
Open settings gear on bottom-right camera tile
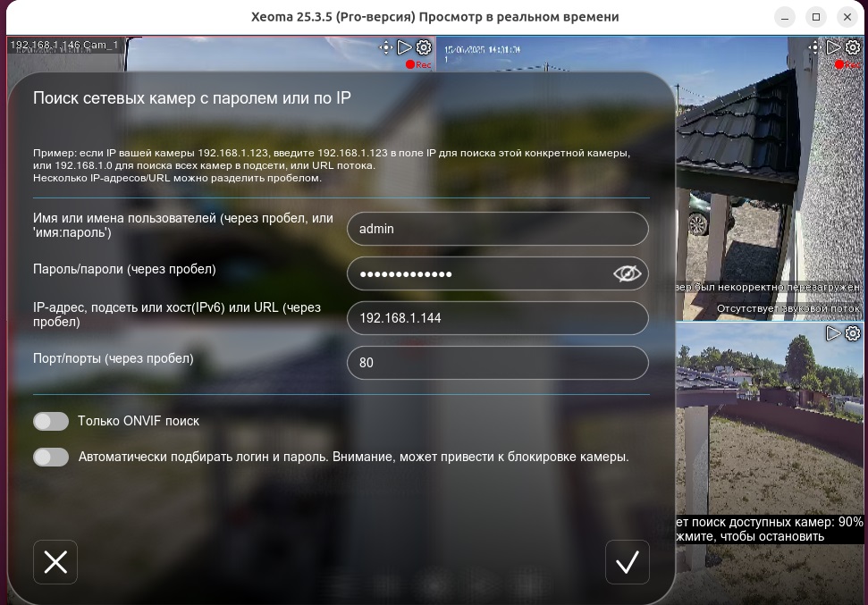851,332
